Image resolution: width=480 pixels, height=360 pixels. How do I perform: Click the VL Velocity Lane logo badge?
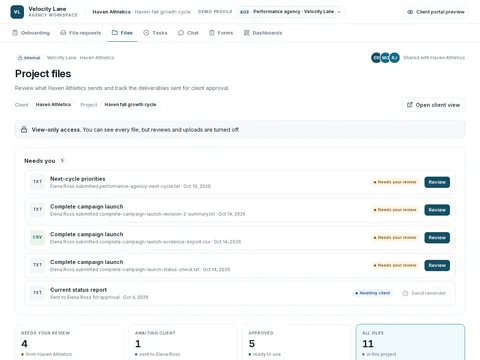pos(17,12)
